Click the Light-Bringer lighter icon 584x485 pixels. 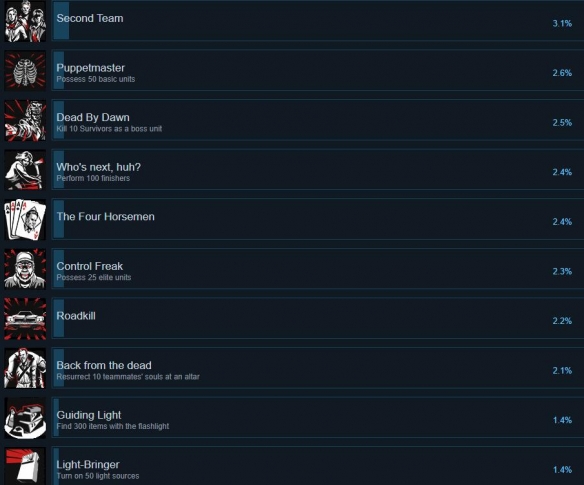(25, 466)
